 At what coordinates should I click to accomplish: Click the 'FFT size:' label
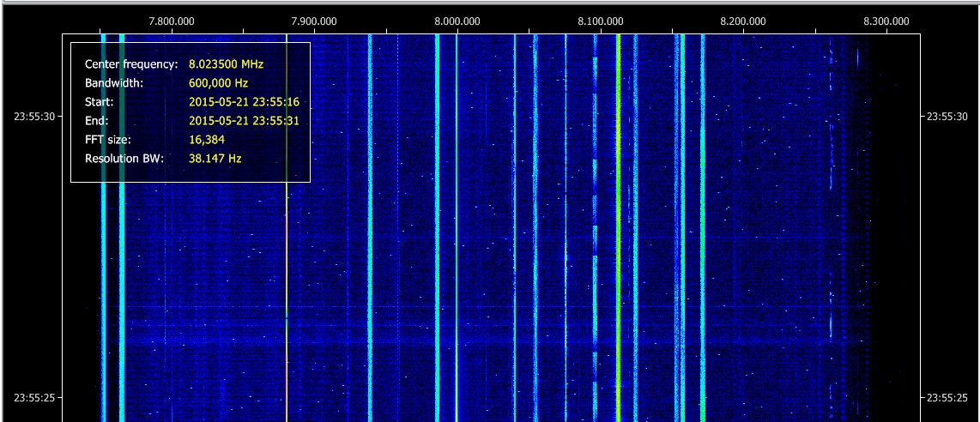[x=108, y=139]
